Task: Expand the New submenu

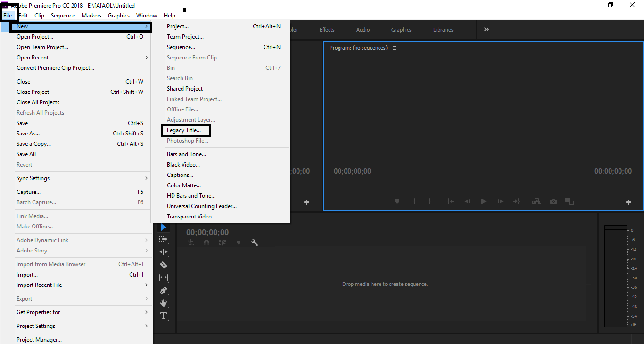Action: point(80,26)
